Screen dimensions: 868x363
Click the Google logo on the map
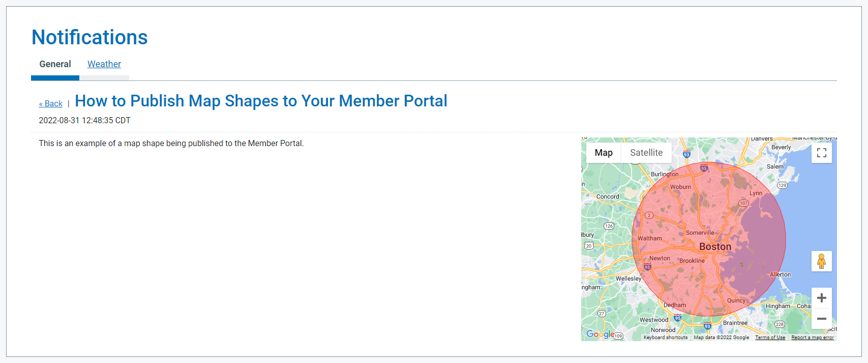tap(601, 334)
